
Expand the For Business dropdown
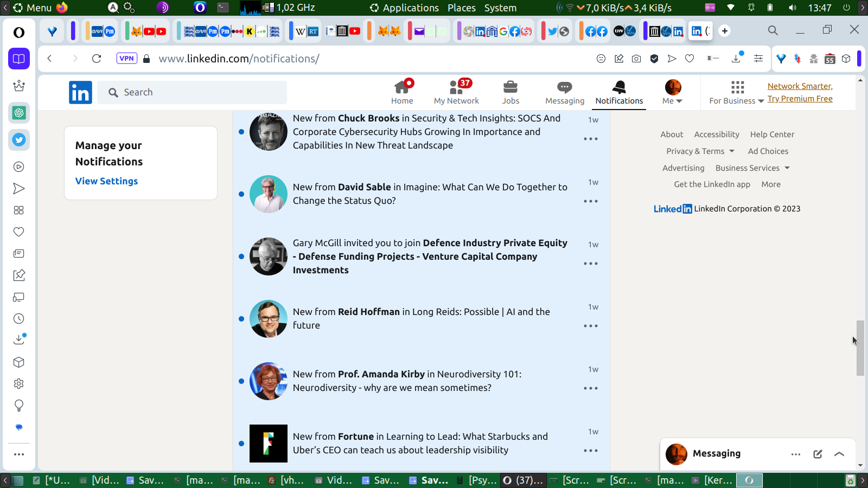point(737,92)
